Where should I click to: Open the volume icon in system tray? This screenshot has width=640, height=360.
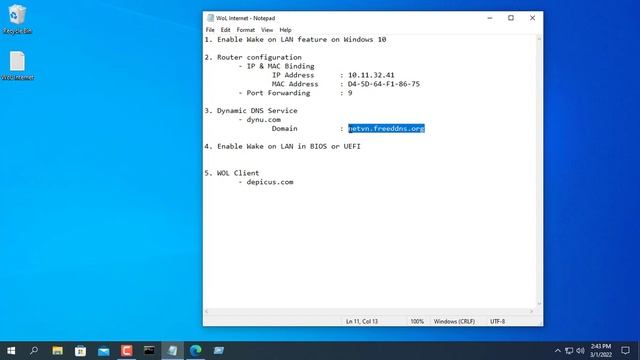point(580,351)
